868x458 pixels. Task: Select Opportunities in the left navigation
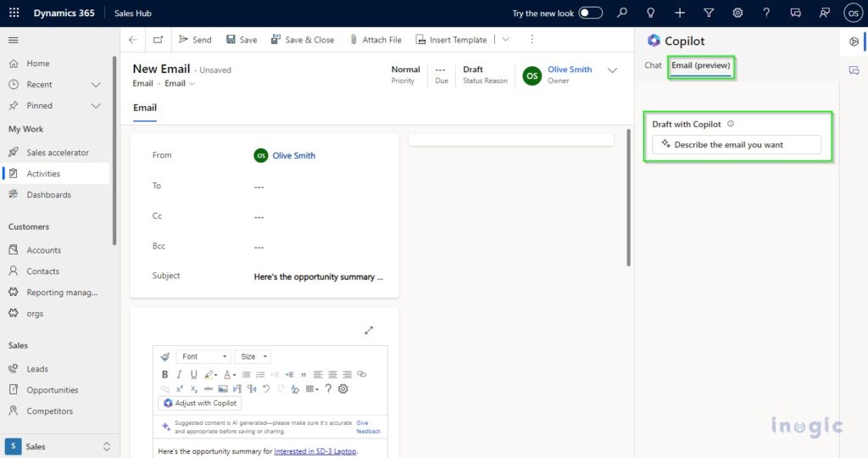(x=53, y=390)
